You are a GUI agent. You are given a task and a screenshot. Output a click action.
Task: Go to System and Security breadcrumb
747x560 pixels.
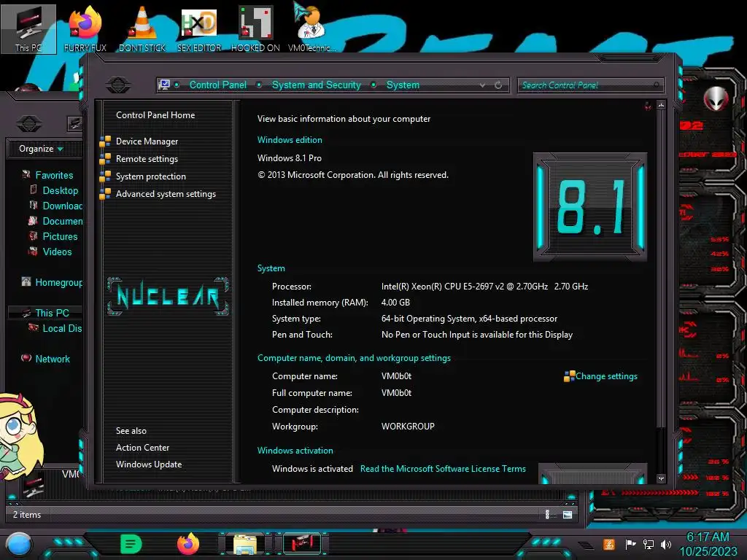pos(317,85)
